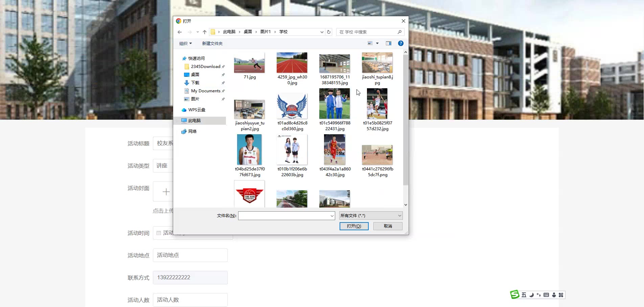Click the person icon in IME toolbar

point(554,295)
